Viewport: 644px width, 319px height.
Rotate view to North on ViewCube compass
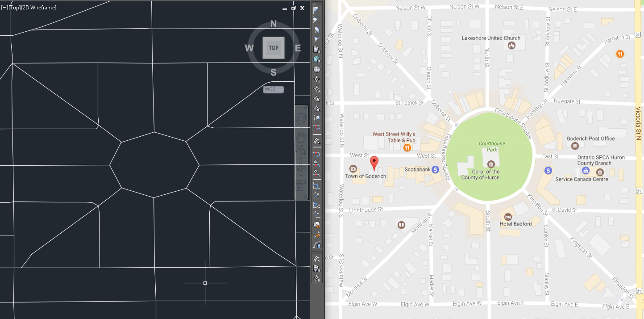pos(274,24)
